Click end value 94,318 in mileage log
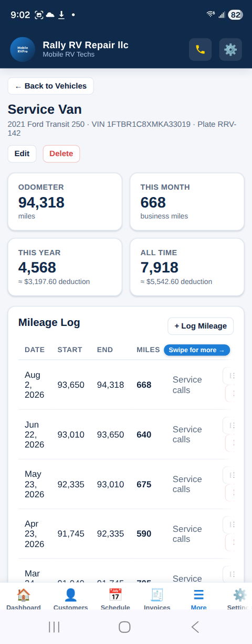 111,385
